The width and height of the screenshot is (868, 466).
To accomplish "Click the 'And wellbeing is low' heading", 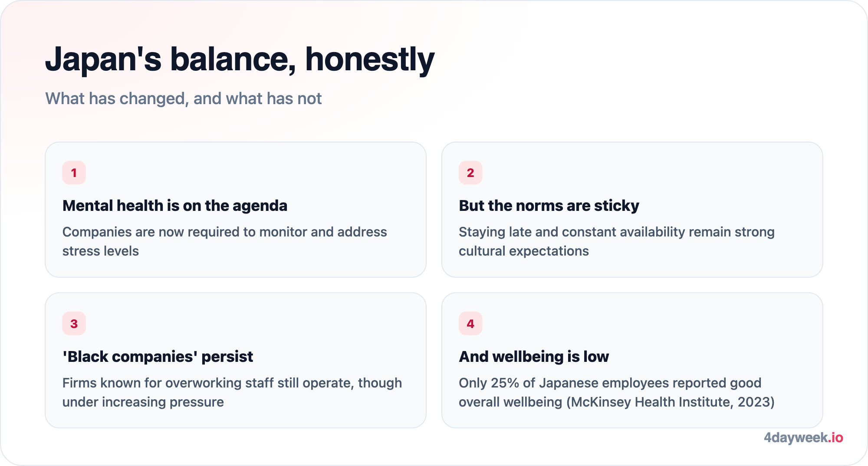I will point(534,357).
